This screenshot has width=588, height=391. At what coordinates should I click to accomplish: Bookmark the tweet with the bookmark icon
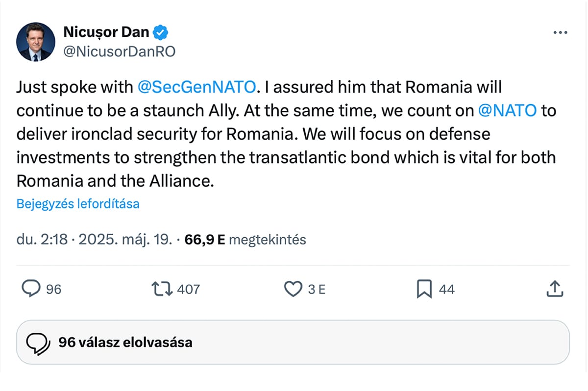click(x=424, y=289)
